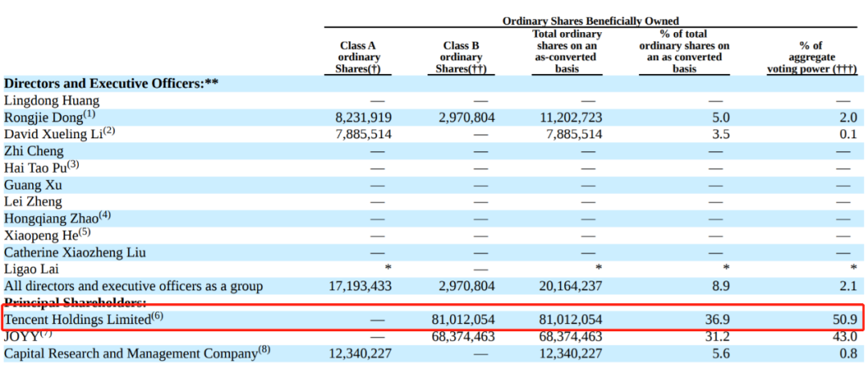Select the name Lingdong Huang
This screenshot has width=868, height=369.
[52, 100]
